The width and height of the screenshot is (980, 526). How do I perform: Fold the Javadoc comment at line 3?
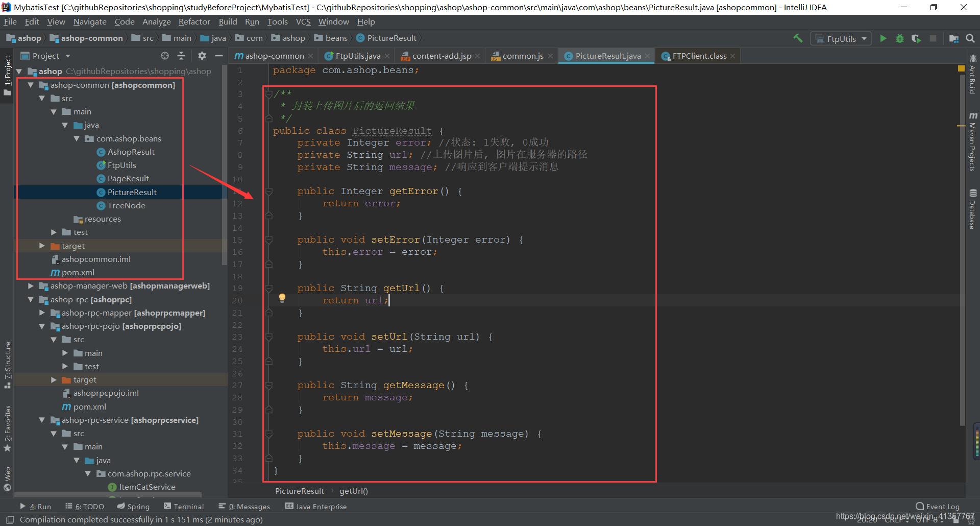tap(269, 94)
